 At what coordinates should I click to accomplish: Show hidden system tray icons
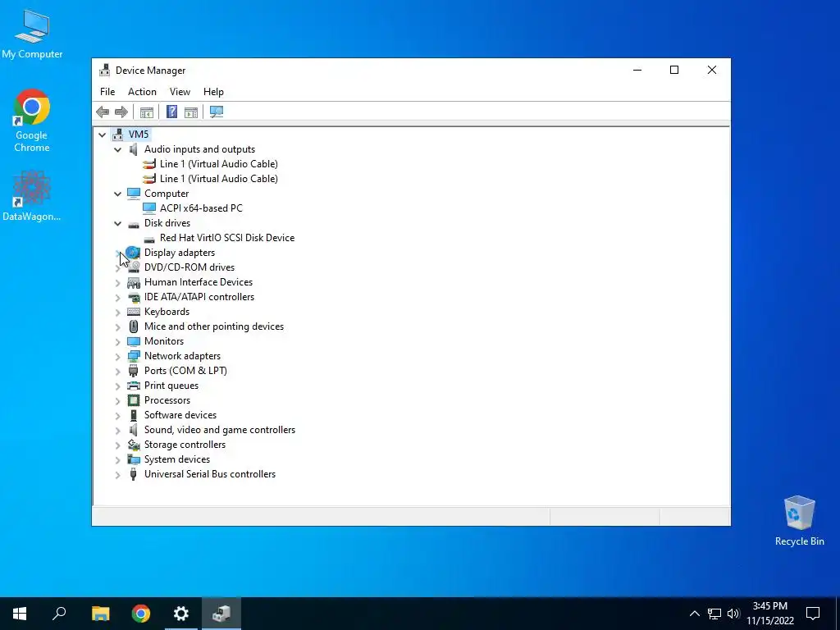[694, 614]
